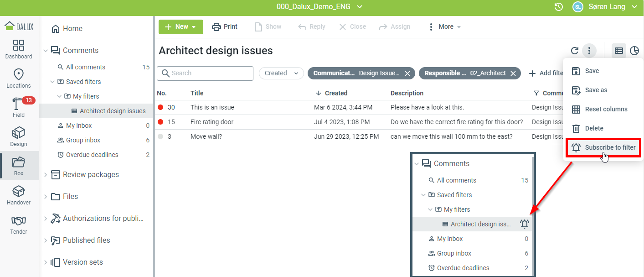Open the Field module with 13 badge
Viewport: 644px width, 277px height.
[19, 108]
